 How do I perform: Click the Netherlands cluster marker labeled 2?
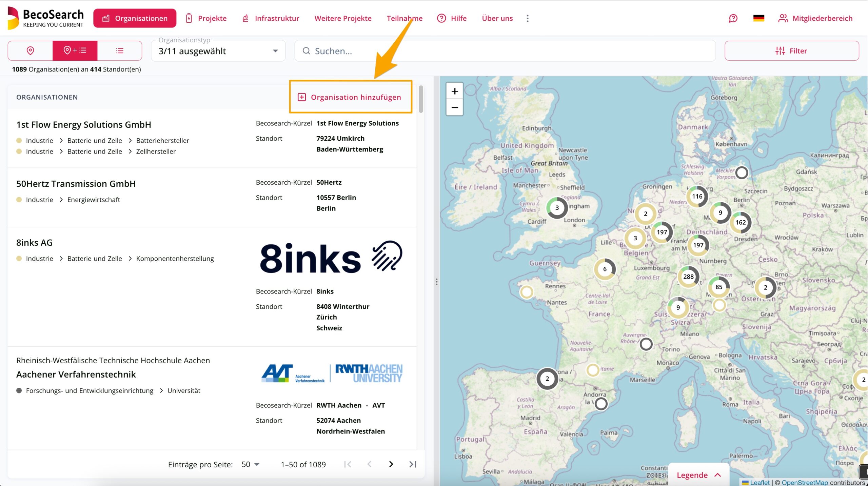point(645,214)
